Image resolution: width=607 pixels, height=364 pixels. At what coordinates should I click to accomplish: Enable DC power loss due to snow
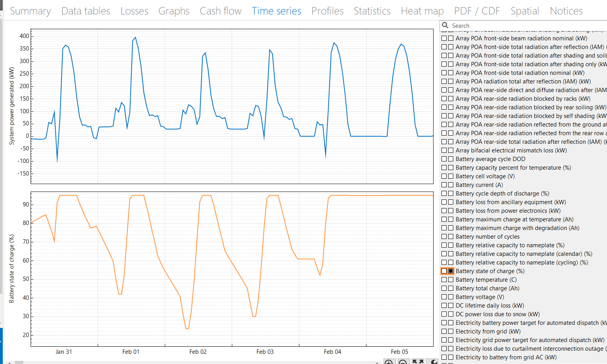pyautogui.click(x=444, y=314)
